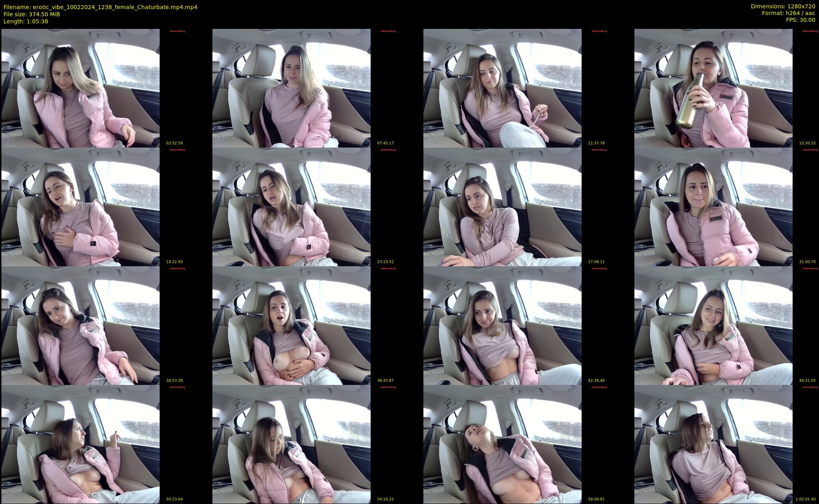
Task: Select the thumbnail timestamped 34:53.28
Action: pyautogui.click(x=80, y=325)
